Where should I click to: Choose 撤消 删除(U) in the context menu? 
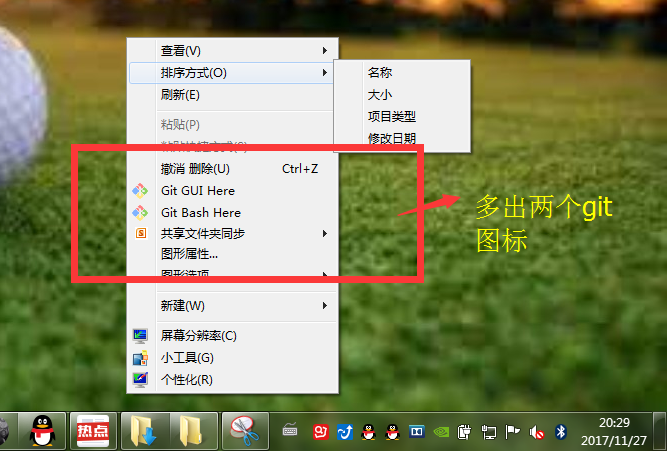point(233,169)
